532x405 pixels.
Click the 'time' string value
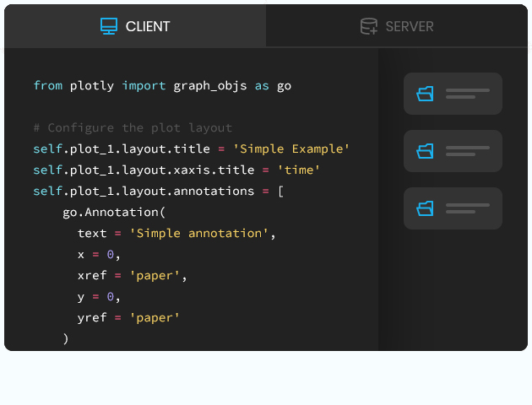pos(299,170)
